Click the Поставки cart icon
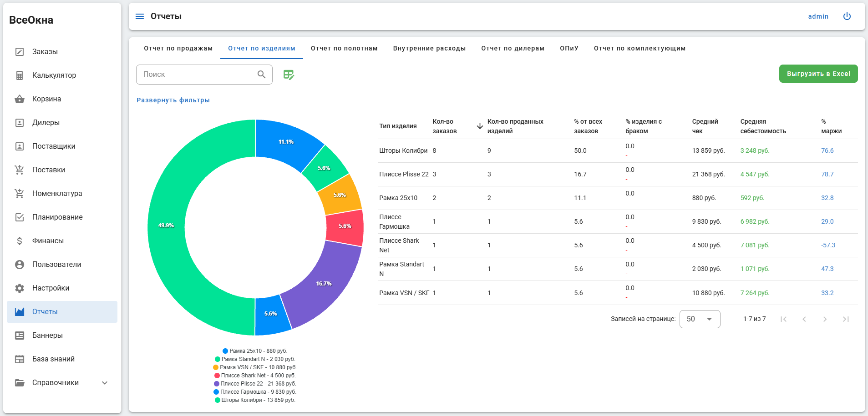This screenshot has height=416, width=868. pyautogui.click(x=20, y=170)
